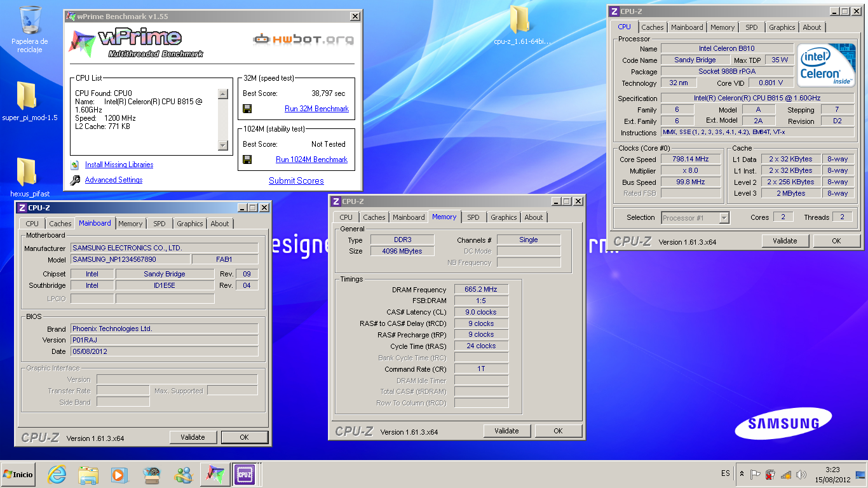This screenshot has width=868, height=488.
Task: Click OK in Mainboard CPU-Z window
Action: [244, 437]
